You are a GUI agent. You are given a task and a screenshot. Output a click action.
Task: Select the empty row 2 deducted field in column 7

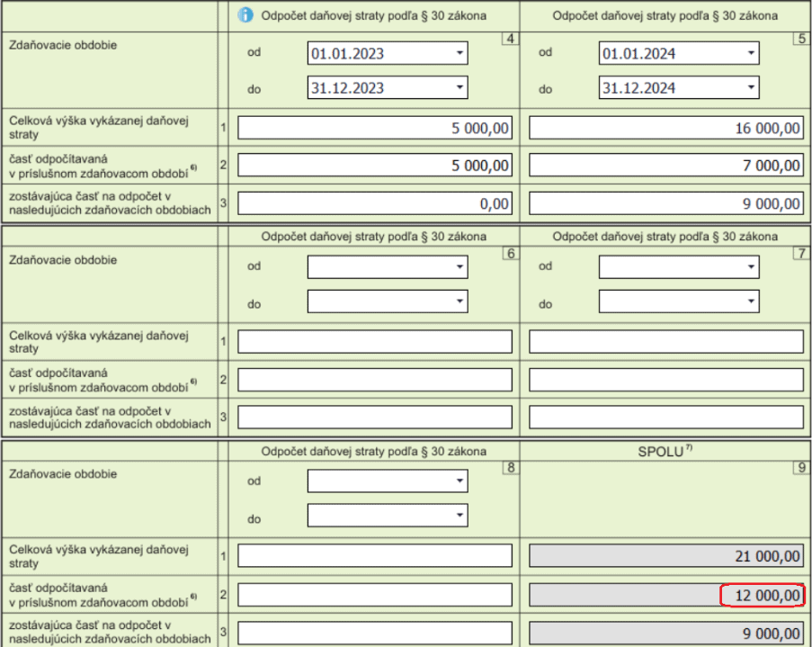pos(665,380)
